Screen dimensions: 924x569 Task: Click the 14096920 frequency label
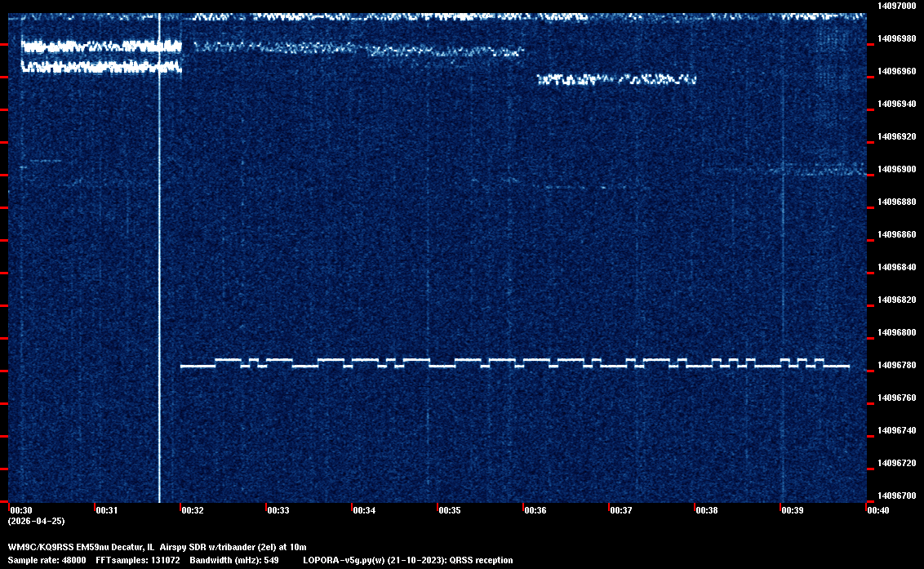pyautogui.click(x=896, y=136)
